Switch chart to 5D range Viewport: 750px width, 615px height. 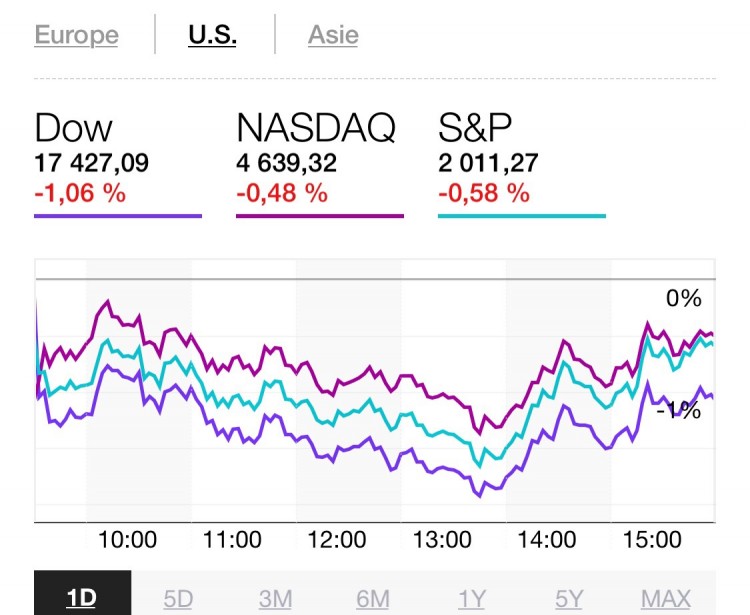coord(178,598)
